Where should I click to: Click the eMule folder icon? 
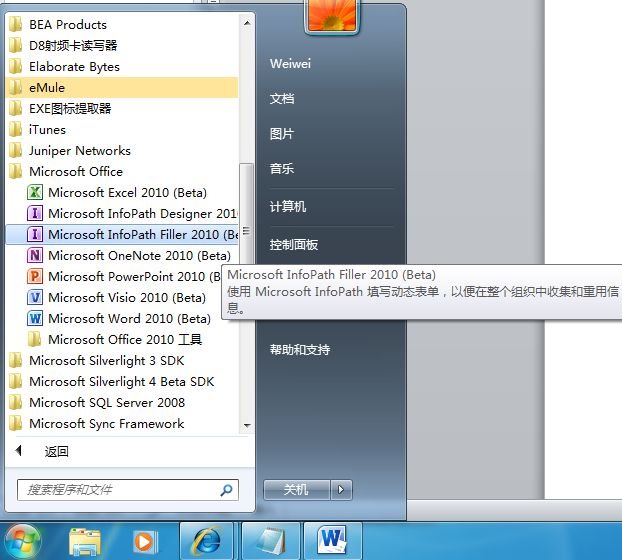15,88
